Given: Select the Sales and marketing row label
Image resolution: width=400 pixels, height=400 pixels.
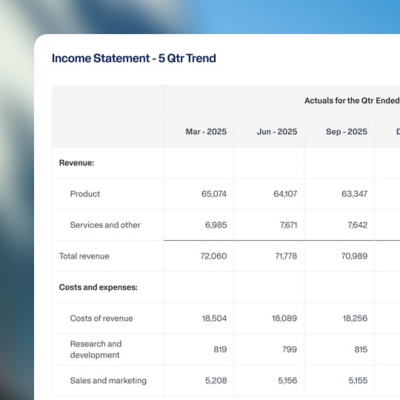Looking at the screenshot, I should point(108,381).
